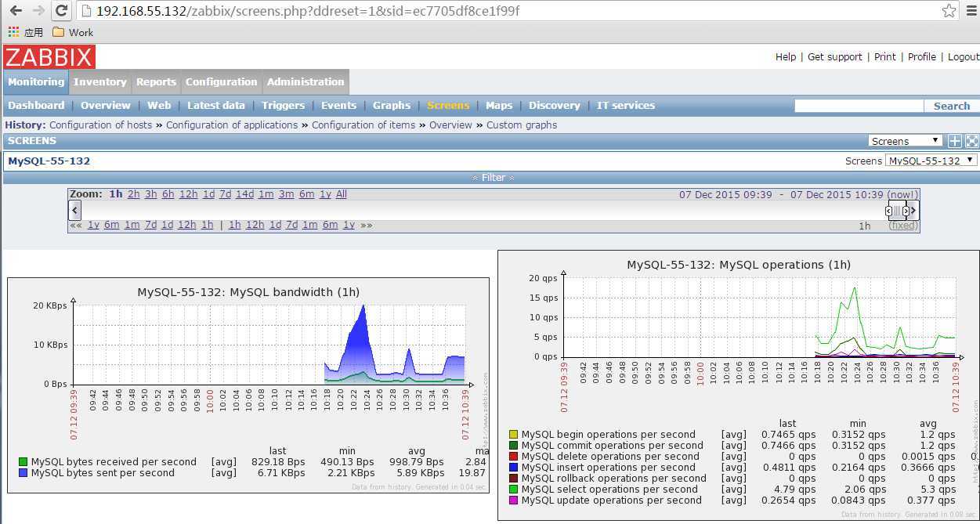
Task: Open the Discovery submenu
Action: tap(555, 105)
